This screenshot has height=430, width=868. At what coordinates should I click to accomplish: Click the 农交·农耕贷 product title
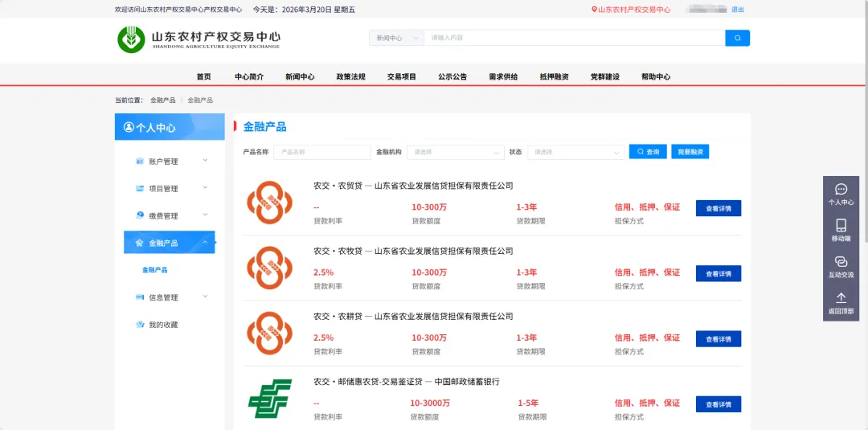pos(414,317)
